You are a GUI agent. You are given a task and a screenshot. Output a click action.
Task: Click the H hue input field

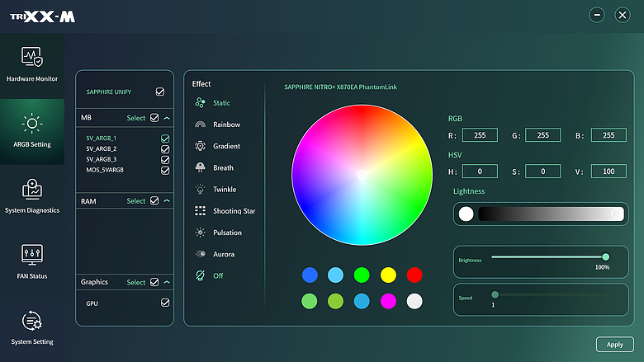tap(480, 172)
